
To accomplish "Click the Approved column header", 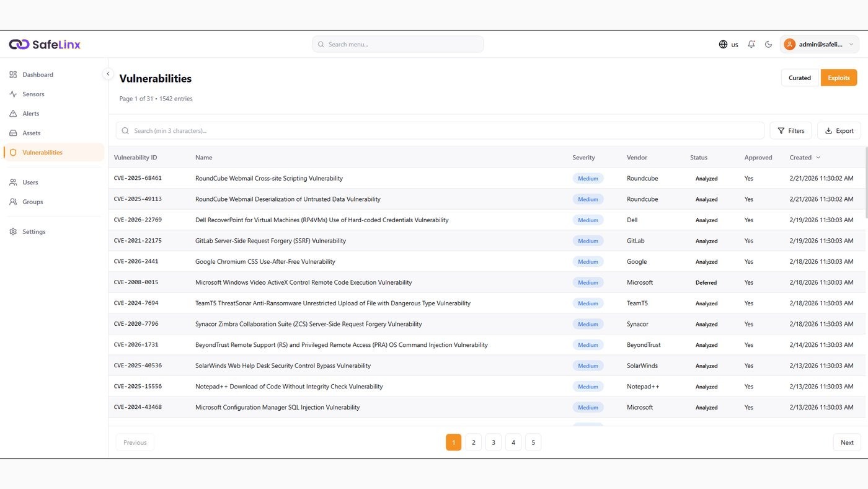I will [758, 158].
